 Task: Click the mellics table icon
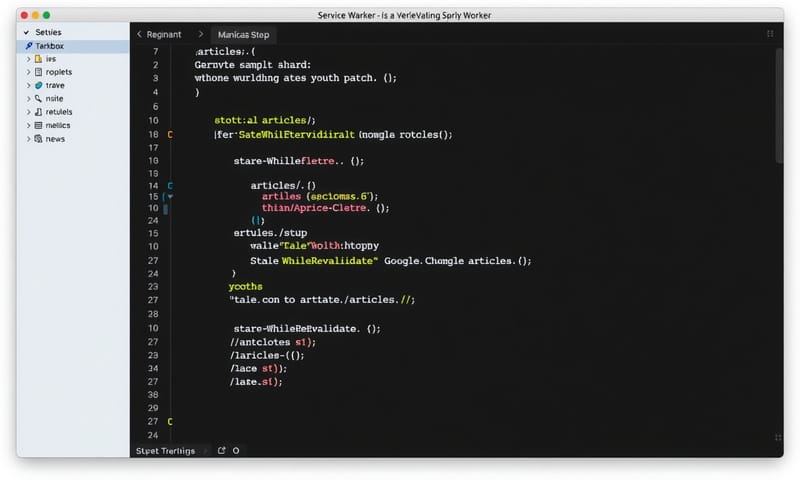click(38, 125)
